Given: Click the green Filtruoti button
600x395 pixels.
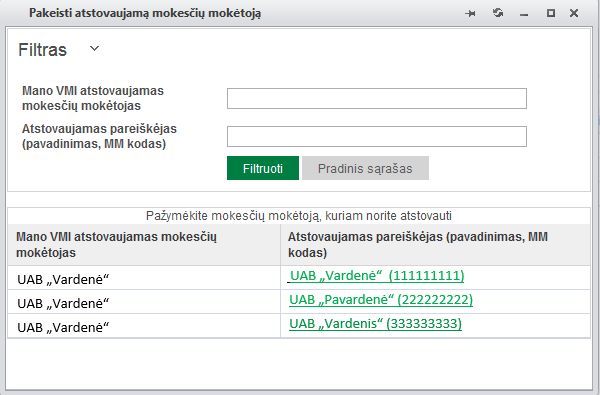Looking at the screenshot, I should [x=262, y=168].
